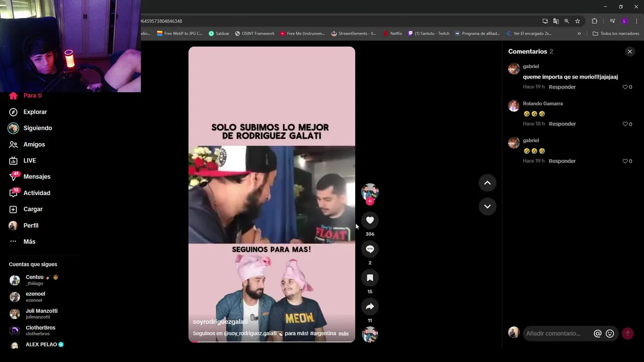
Task: Open the StreamElements bookmark
Action: point(354,34)
